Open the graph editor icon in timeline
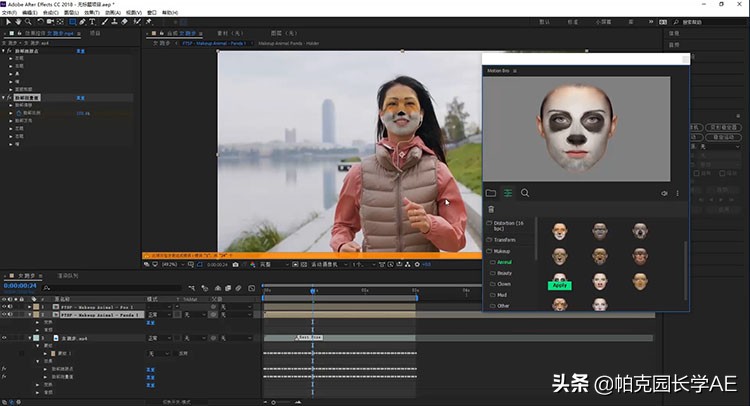 [x=252, y=288]
